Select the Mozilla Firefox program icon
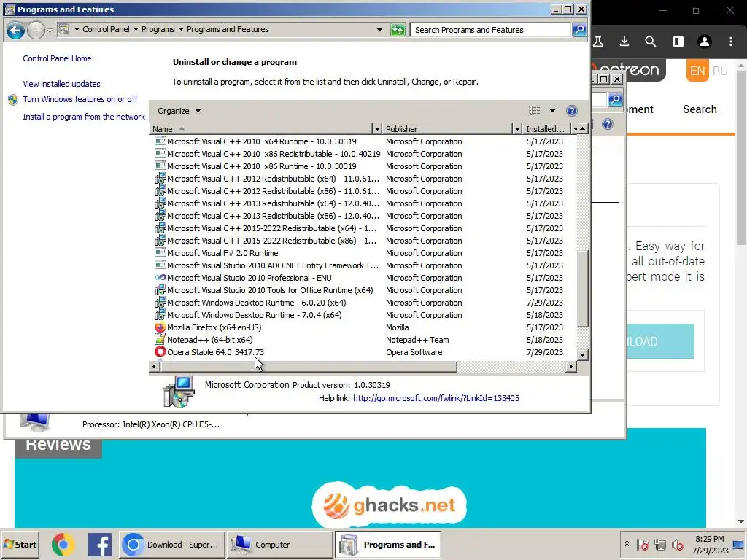 tap(160, 327)
